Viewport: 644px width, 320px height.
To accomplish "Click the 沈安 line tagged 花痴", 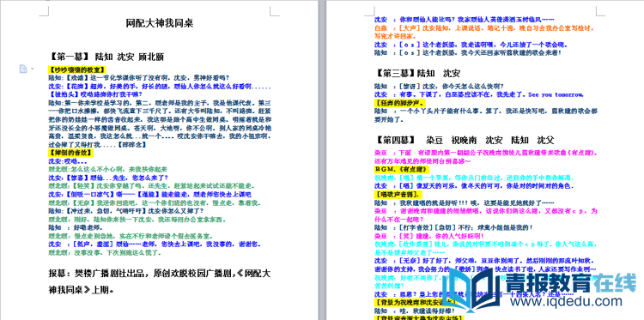I will click(x=160, y=87).
